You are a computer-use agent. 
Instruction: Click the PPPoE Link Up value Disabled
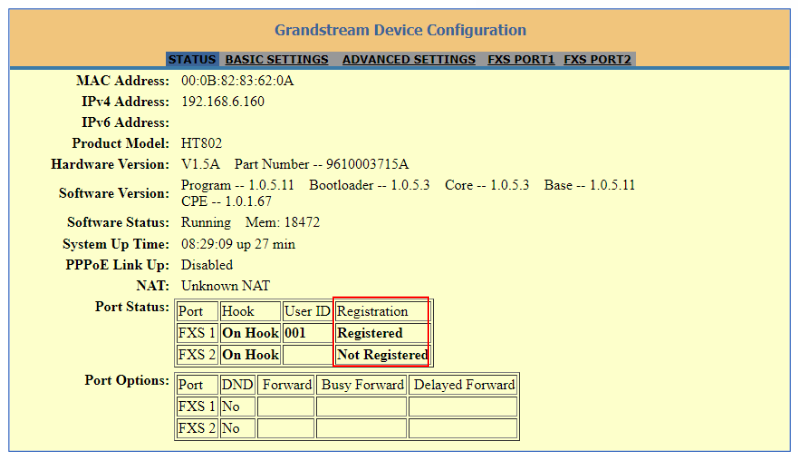(x=207, y=265)
